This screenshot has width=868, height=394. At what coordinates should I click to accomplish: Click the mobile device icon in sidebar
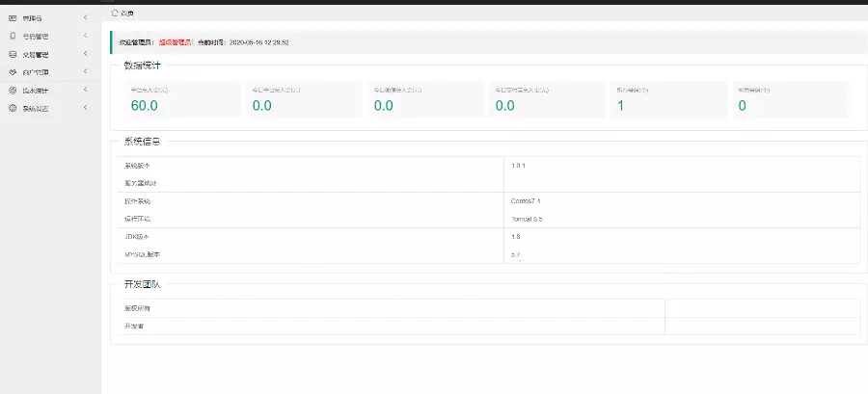(x=13, y=37)
